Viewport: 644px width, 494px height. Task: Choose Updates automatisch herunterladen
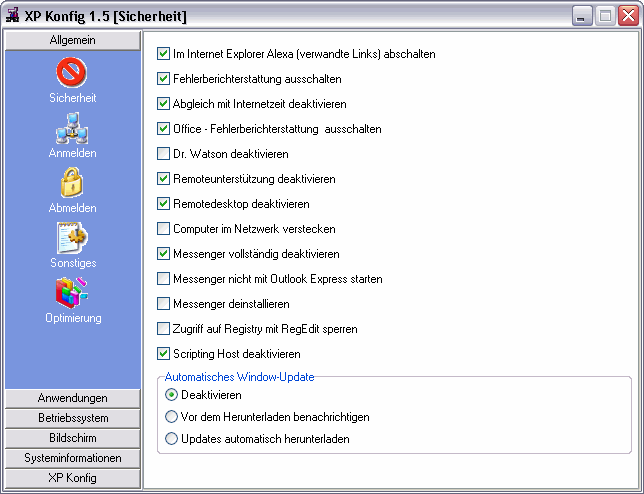(171, 439)
